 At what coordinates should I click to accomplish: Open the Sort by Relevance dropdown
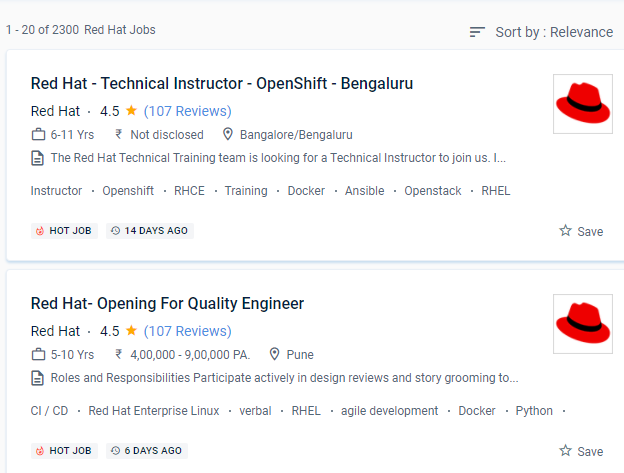[x=553, y=32]
